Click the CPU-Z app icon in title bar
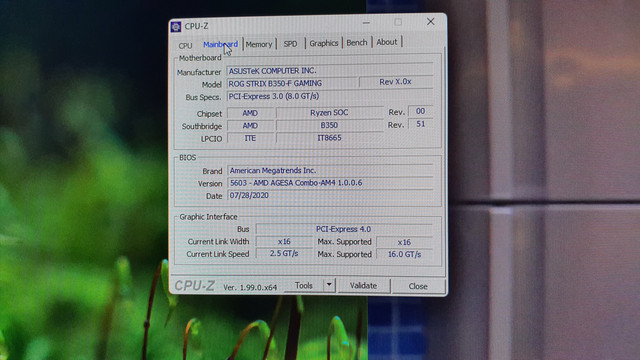Image resolution: width=640 pixels, height=360 pixels. (x=176, y=27)
